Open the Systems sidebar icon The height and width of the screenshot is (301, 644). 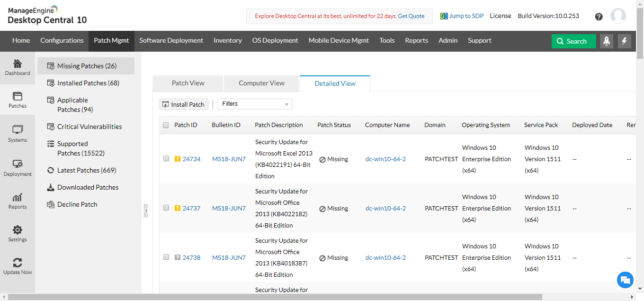click(x=18, y=133)
